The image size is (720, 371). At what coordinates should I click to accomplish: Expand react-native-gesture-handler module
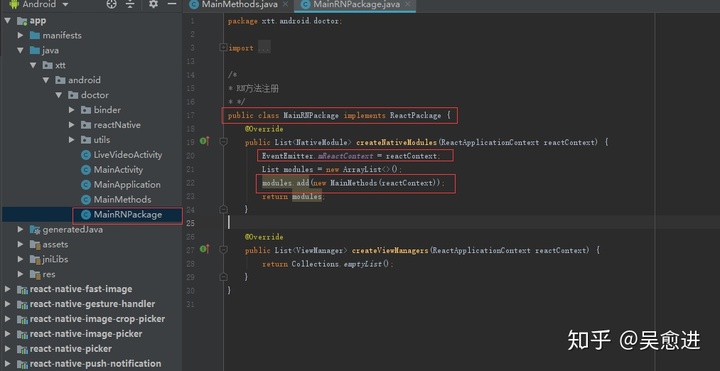tap(8, 304)
